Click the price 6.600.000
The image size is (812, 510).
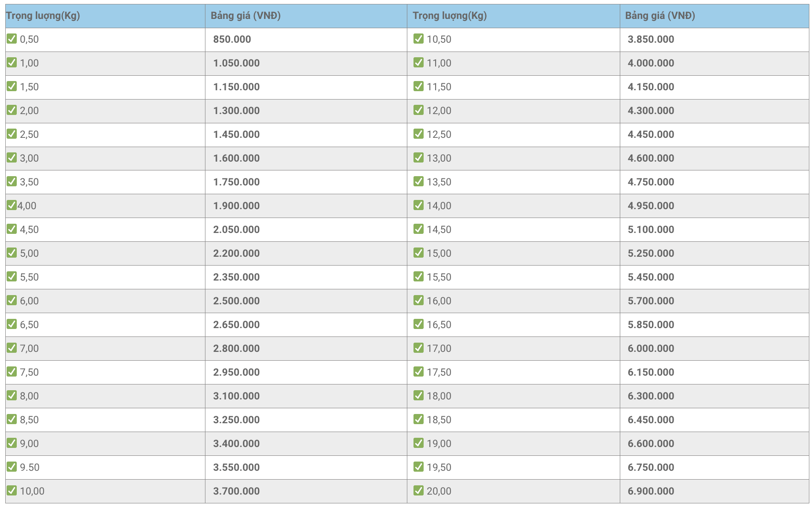tap(651, 443)
